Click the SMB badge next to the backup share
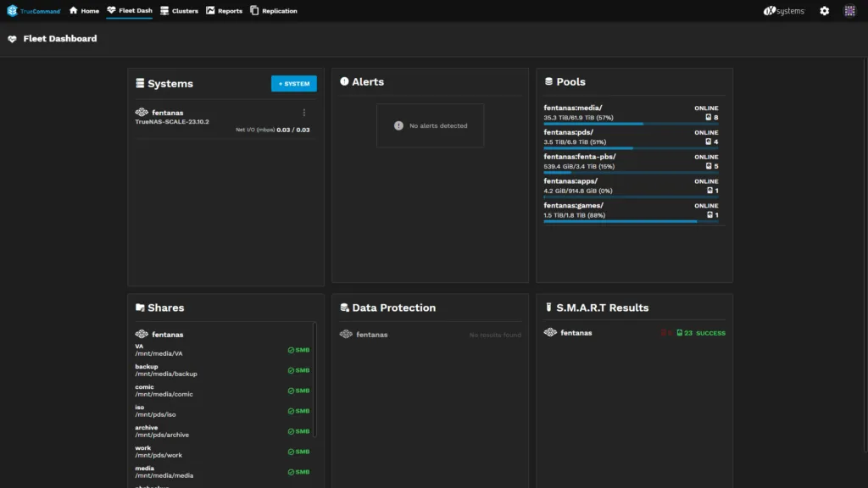The width and height of the screenshot is (868, 488). pos(299,369)
